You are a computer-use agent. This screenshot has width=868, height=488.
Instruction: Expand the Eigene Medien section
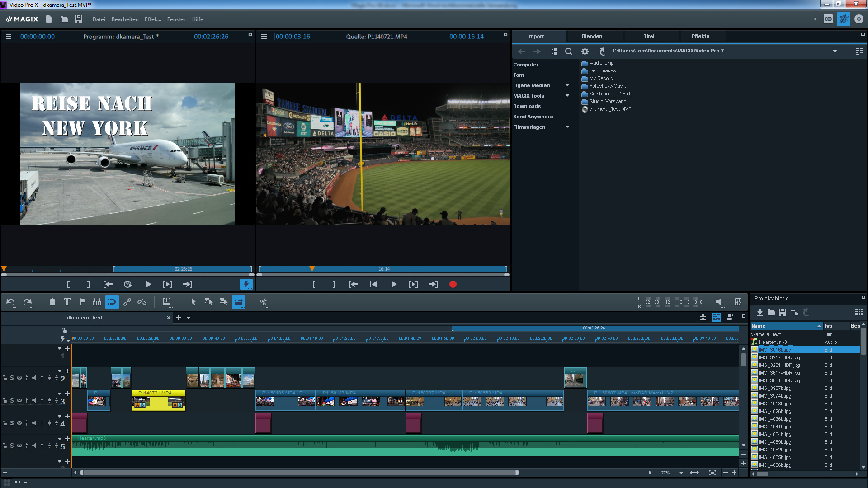tap(567, 85)
